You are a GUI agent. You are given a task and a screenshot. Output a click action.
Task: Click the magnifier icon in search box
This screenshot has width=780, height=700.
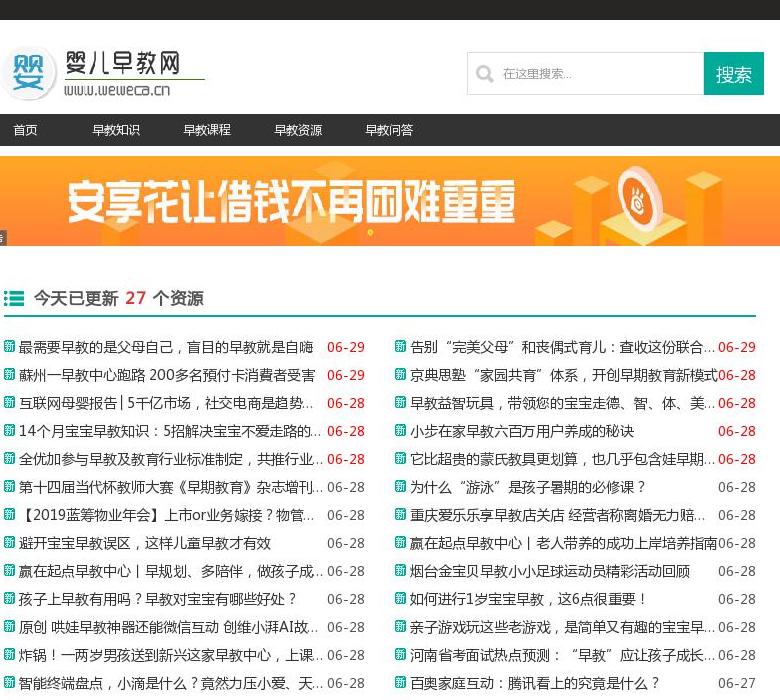[x=484, y=74]
